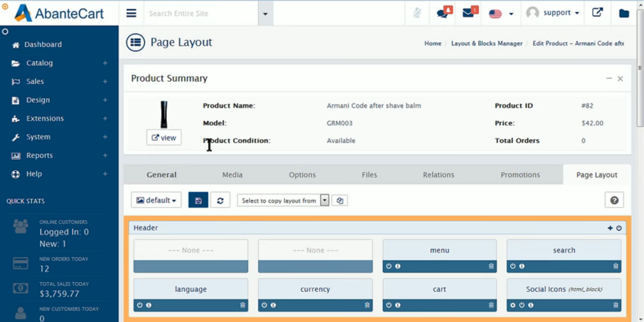Open the search box dropdown arrow

coord(265,14)
